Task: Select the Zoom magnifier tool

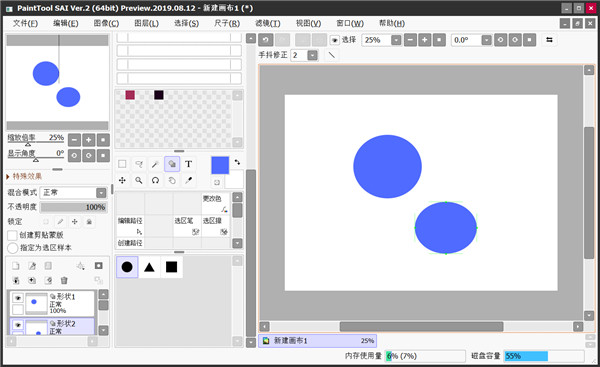Action: 139,180
